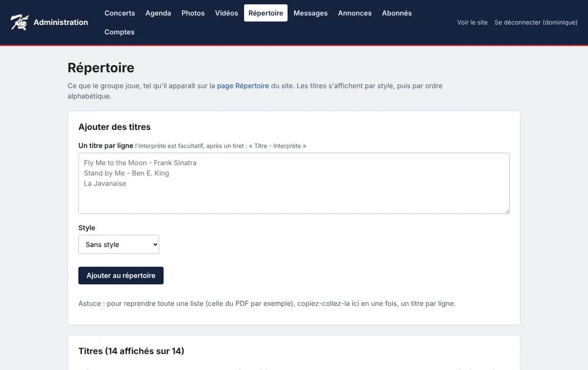Open the Photos section

(x=193, y=13)
